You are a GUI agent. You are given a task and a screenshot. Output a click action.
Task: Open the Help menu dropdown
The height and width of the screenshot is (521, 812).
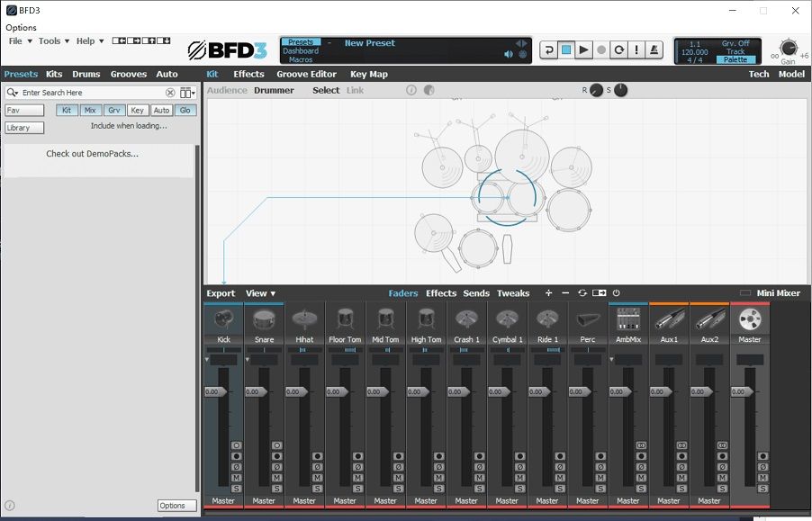tap(90, 40)
